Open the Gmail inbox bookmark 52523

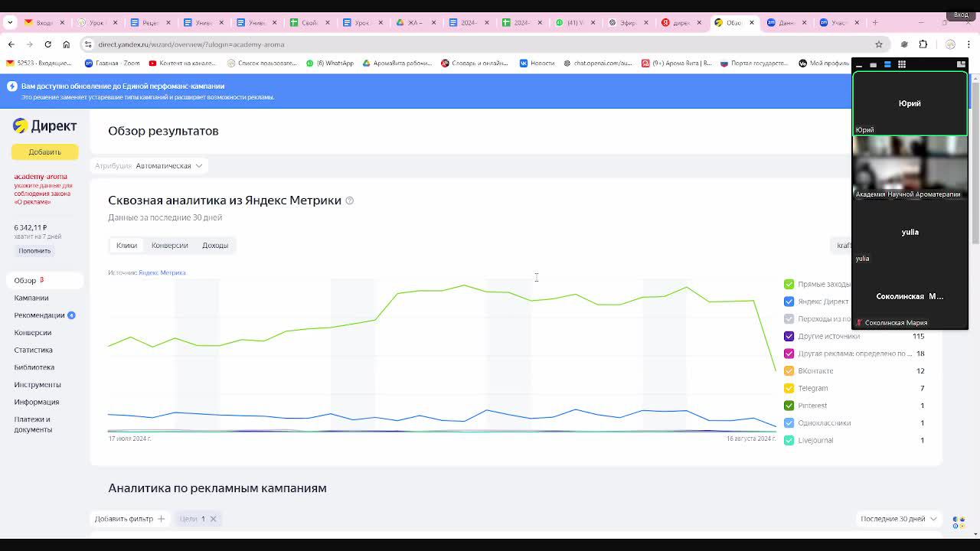coord(39,63)
